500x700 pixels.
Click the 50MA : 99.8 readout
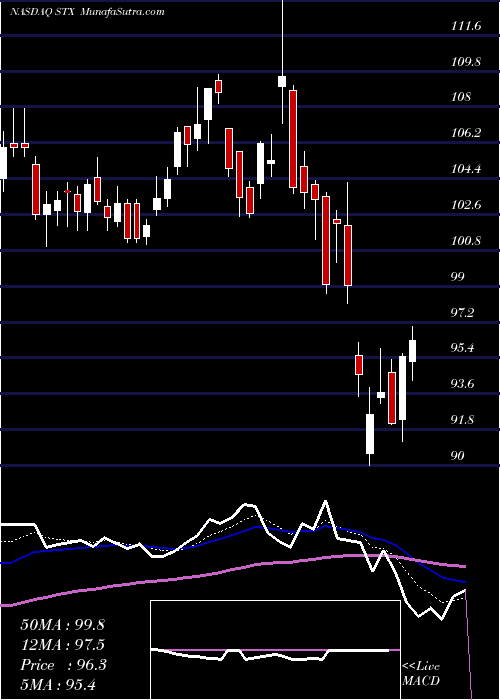coord(62,625)
